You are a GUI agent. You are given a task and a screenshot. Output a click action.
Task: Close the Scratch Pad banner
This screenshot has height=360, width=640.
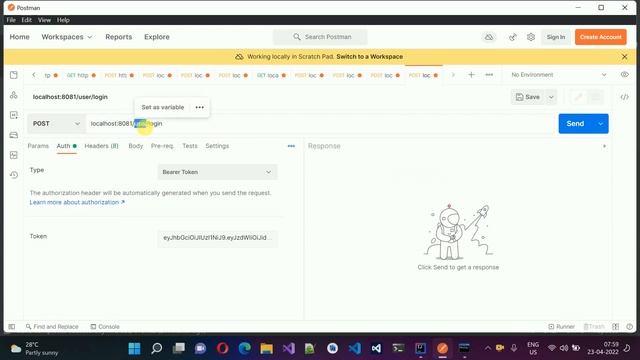click(x=624, y=57)
